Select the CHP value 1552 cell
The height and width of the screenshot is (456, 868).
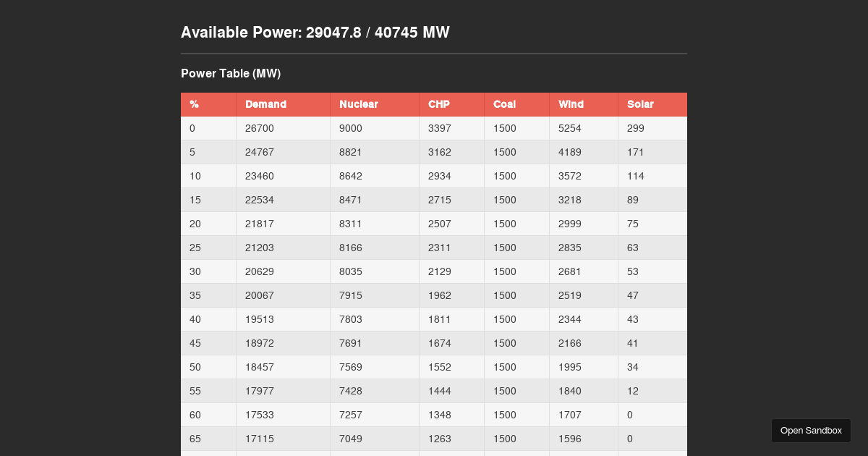coord(439,367)
